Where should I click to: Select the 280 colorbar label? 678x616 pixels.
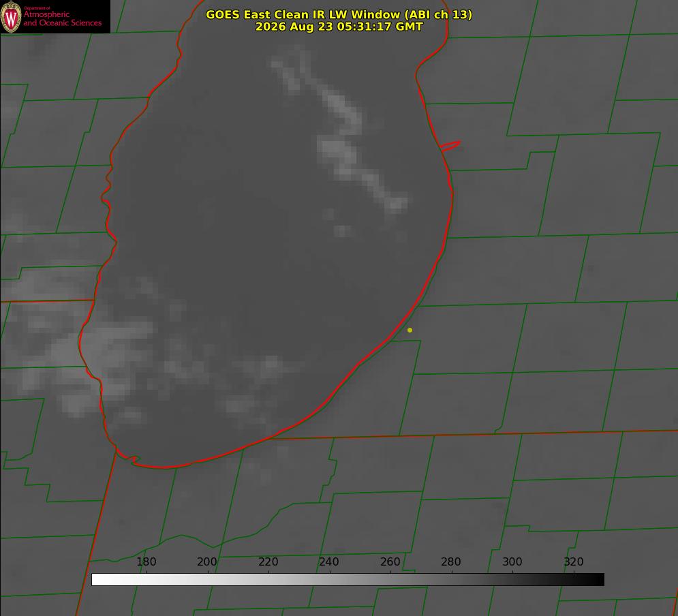tap(451, 561)
